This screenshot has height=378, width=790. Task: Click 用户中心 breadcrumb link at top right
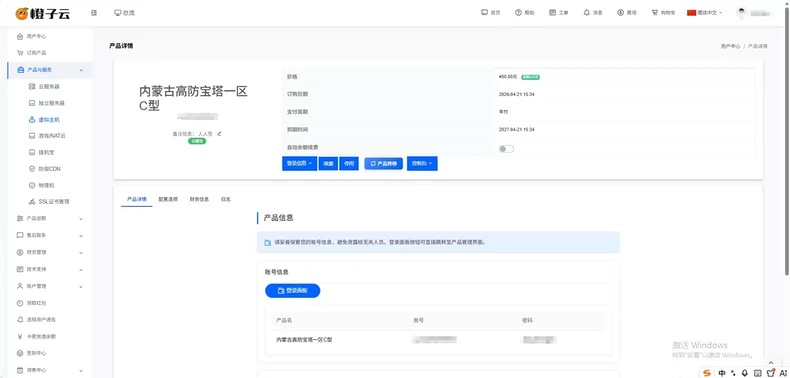730,46
